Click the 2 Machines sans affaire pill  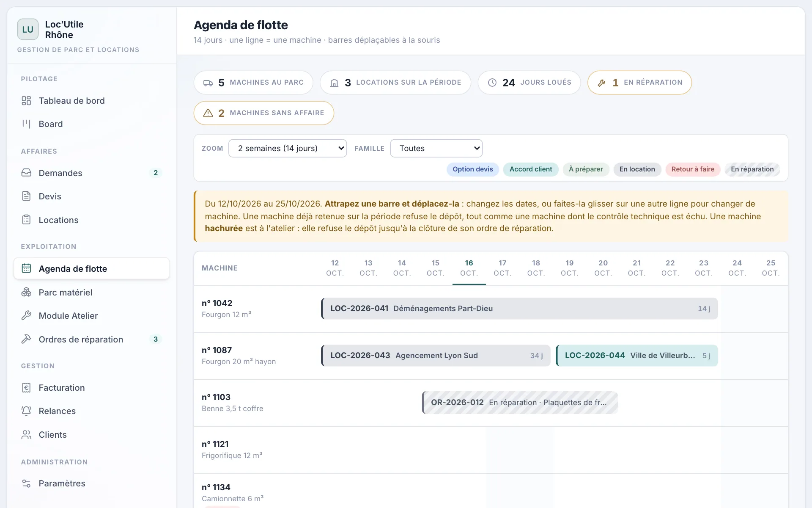pyautogui.click(x=263, y=113)
